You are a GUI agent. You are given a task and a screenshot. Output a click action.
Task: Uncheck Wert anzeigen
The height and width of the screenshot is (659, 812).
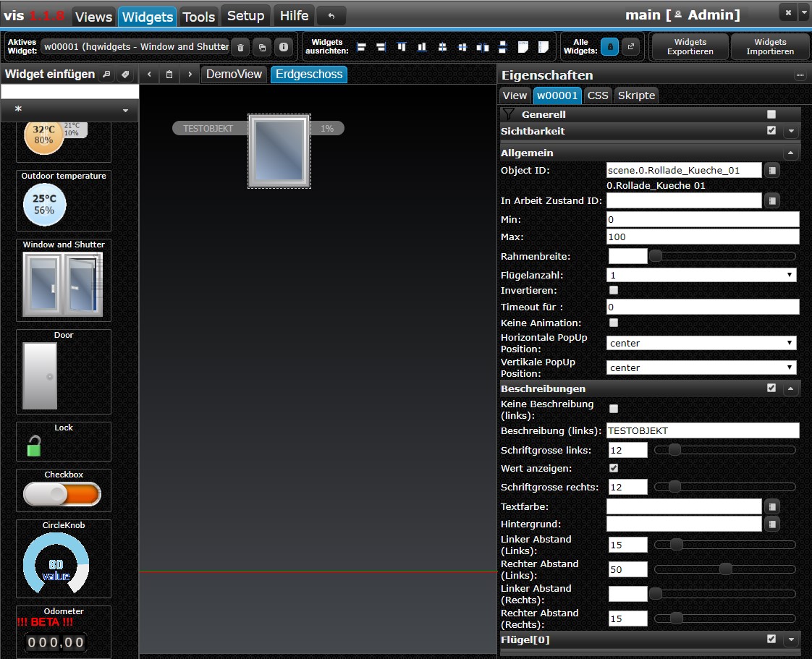614,469
